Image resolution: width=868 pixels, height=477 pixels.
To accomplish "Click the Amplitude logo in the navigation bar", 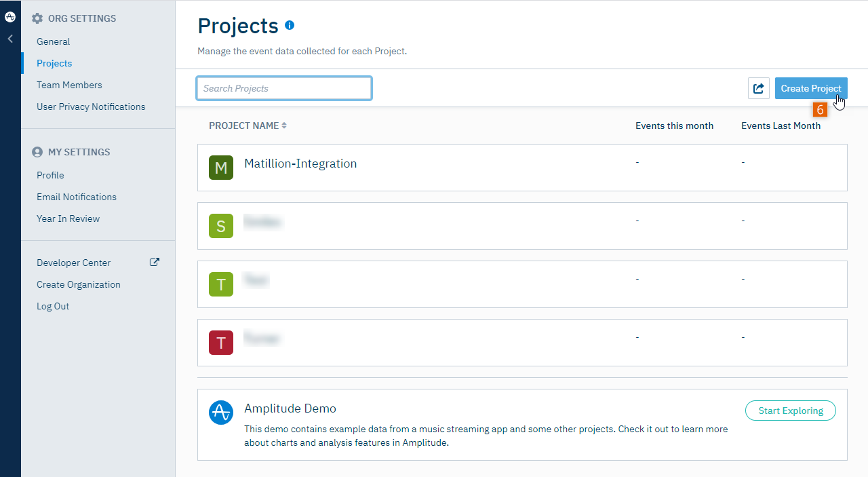I will [10, 17].
